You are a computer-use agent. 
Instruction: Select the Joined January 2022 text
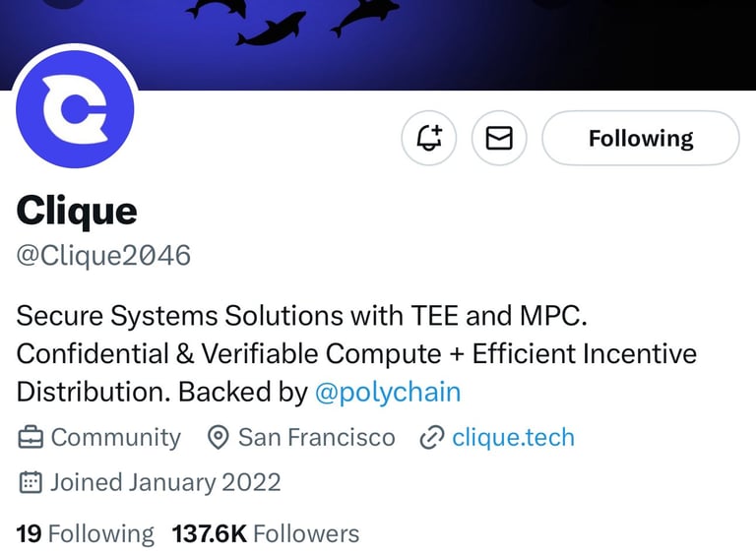click(x=165, y=482)
